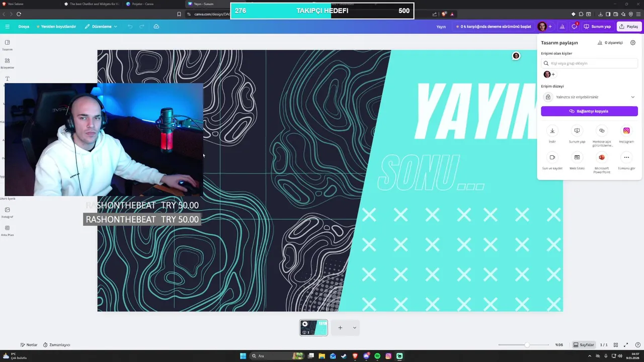Add a new page with plus button
Viewport: 644px width, 362px height.
click(340, 328)
